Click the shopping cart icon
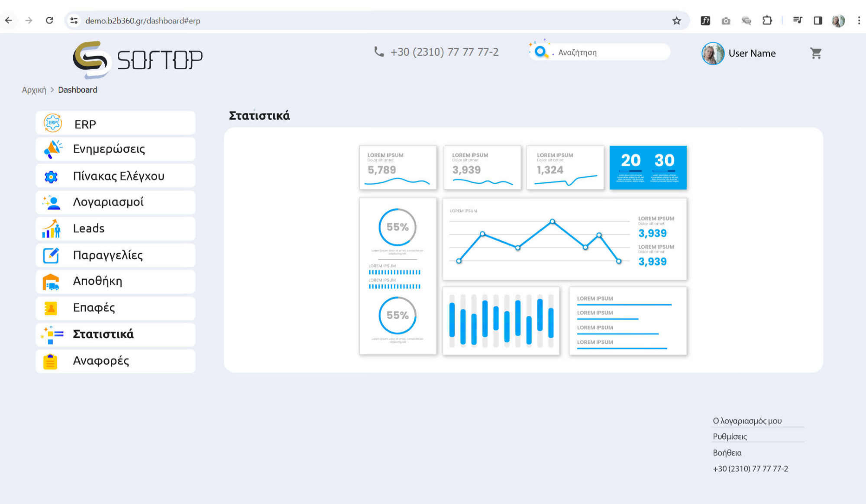866x504 pixels. 816,53
